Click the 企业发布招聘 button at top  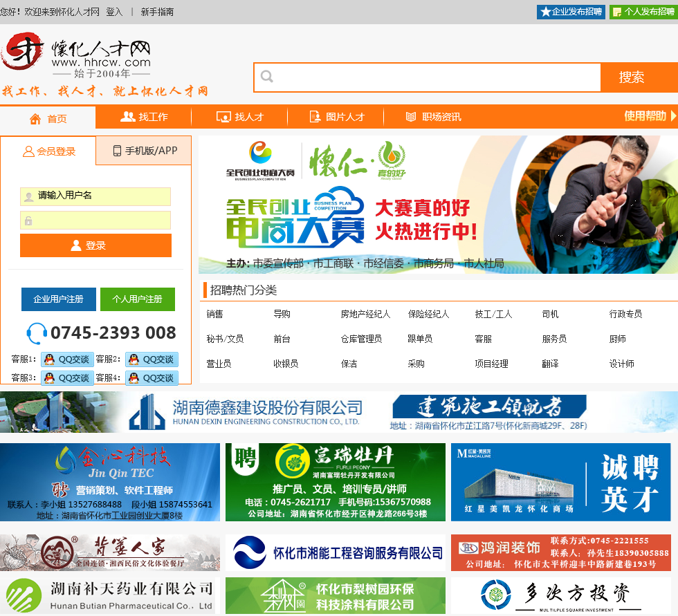pyautogui.click(x=571, y=12)
